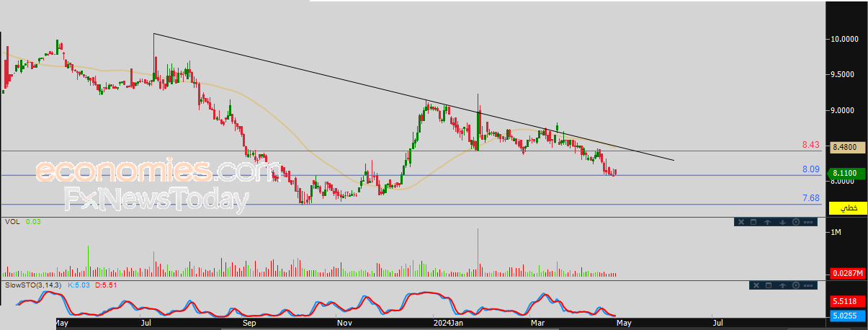Select the 7.68 support level label
The image size is (868, 330).
pos(811,197)
